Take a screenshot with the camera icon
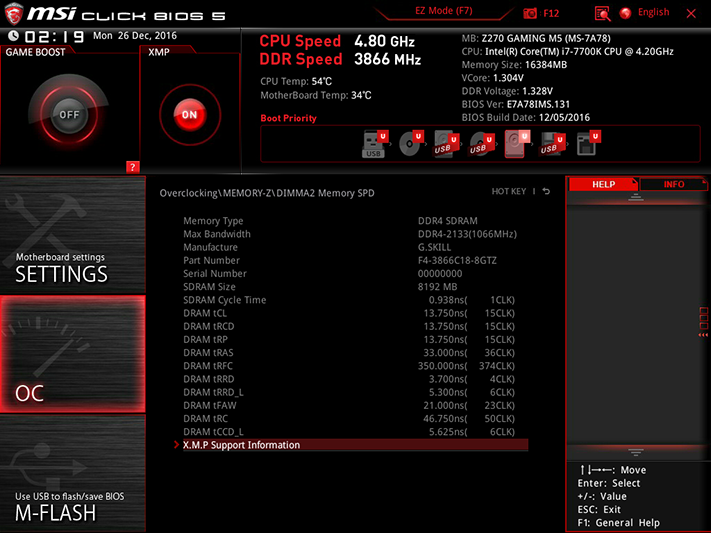711x533 pixels. 530,13
